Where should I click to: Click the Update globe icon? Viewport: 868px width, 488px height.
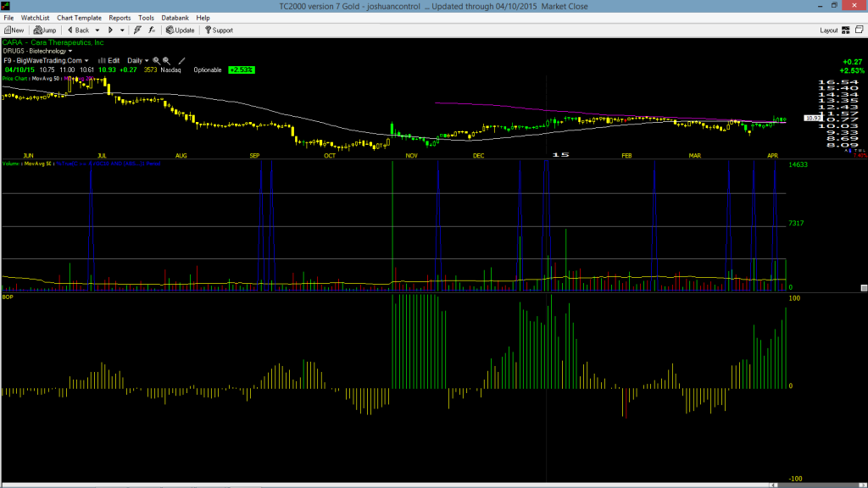(180, 30)
